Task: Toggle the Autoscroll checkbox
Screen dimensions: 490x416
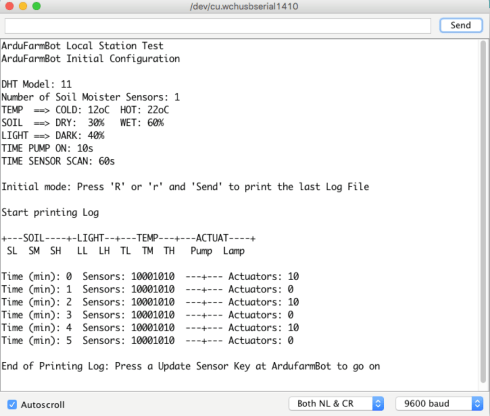Action: [12, 404]
